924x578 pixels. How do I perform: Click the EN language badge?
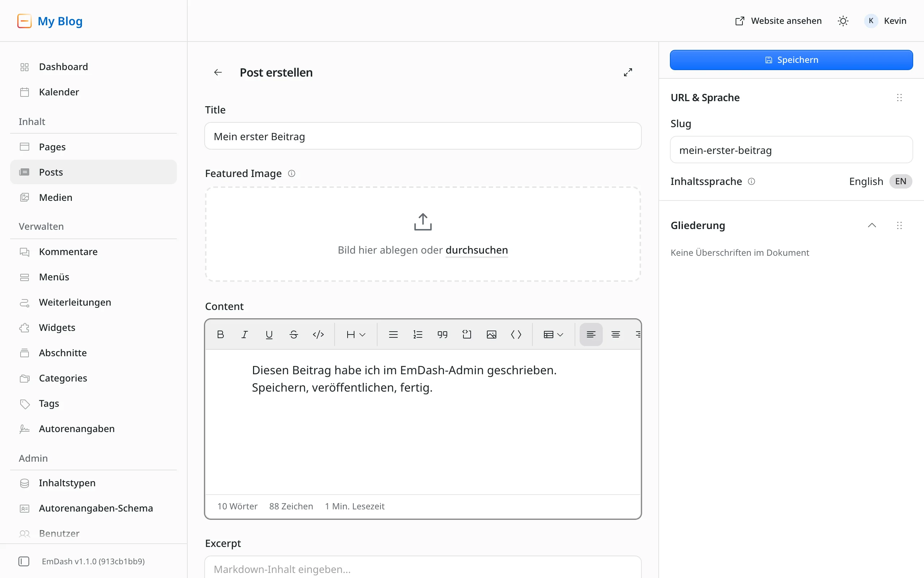[901, 181]
